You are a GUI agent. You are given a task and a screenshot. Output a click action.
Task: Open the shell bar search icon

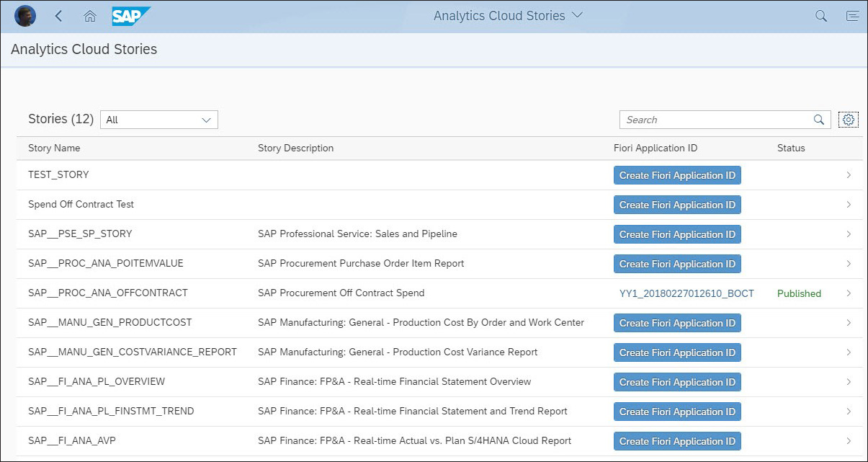tap(820, 16)
